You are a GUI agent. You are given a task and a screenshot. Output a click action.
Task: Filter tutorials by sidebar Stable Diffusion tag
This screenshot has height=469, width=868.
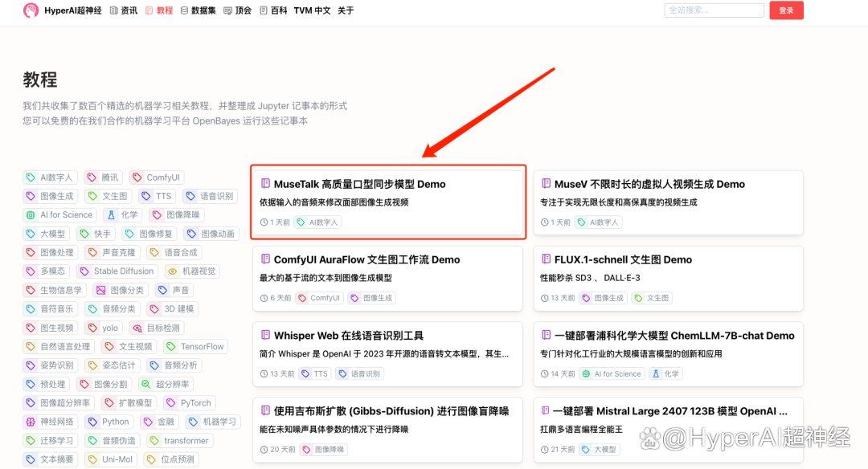point(117,271)
